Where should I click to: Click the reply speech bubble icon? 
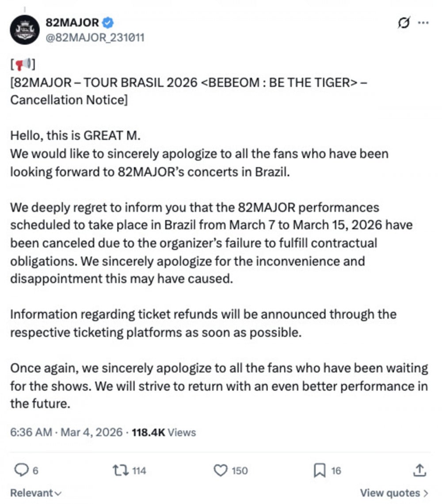pos(21,470)
